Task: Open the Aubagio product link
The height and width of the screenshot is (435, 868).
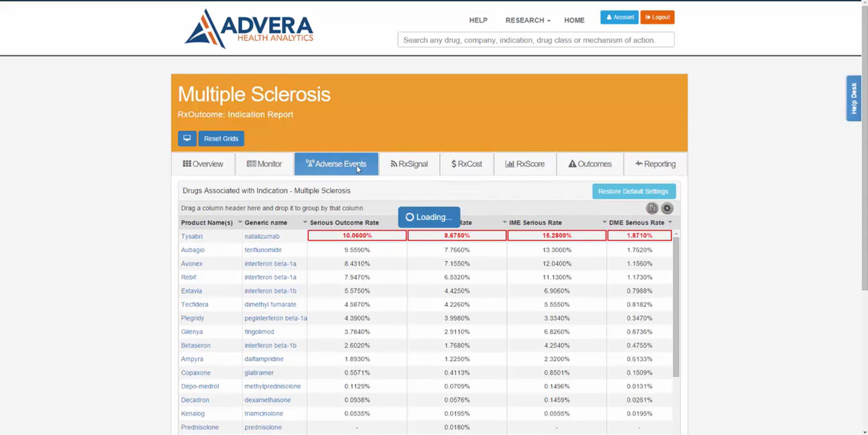Action: click(193, 250)
